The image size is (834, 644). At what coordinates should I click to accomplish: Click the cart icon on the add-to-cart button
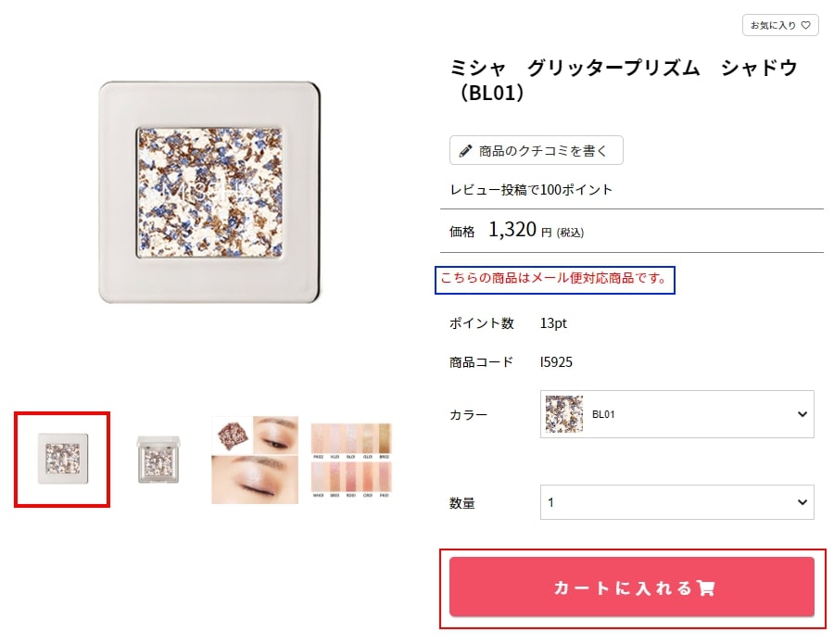[705, 587]
